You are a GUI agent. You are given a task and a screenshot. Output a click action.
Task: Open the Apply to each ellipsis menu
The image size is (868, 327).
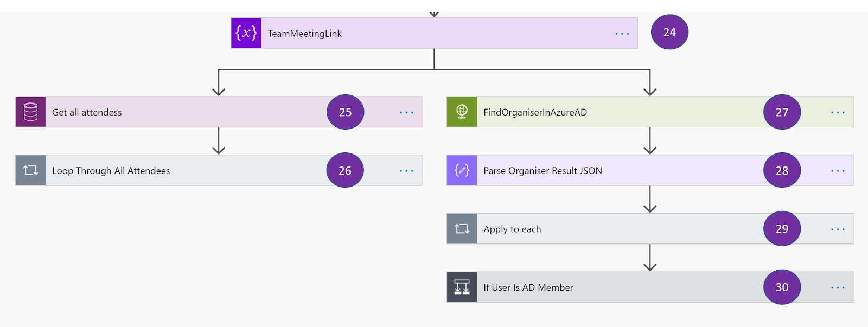[x=838, y=229]
